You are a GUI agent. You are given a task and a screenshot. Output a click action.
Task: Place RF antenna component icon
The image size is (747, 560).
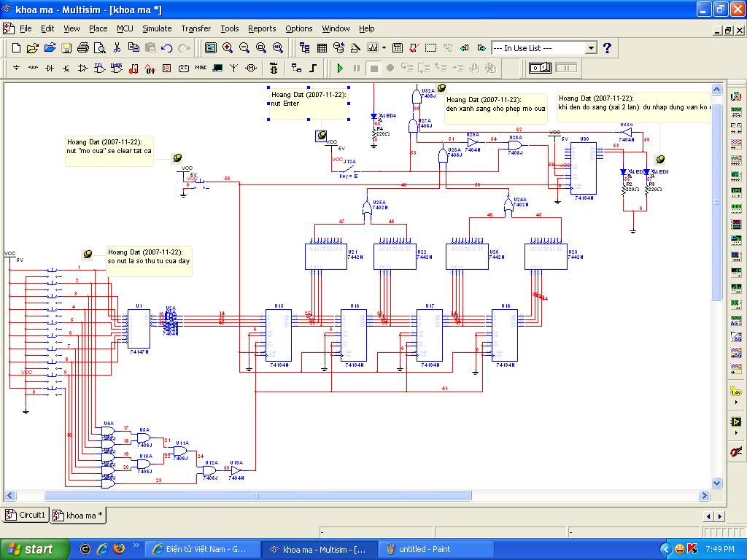click(x=234, y=68)
